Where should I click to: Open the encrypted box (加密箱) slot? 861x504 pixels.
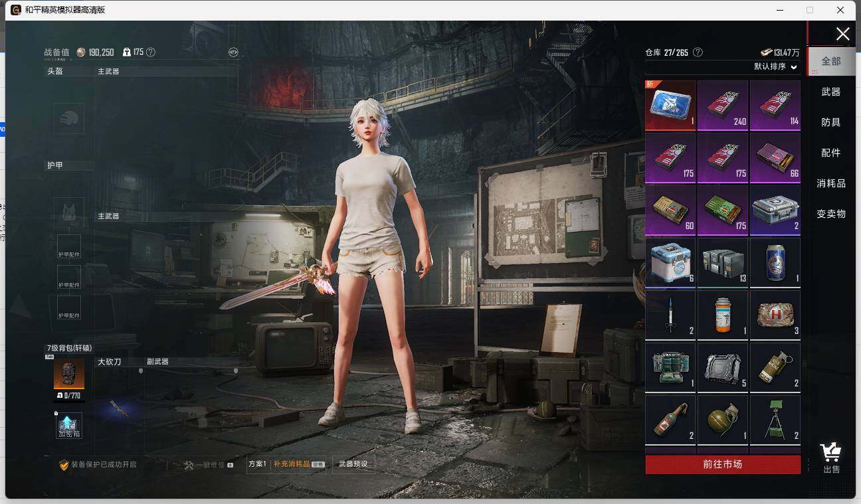tap(69, 426)
